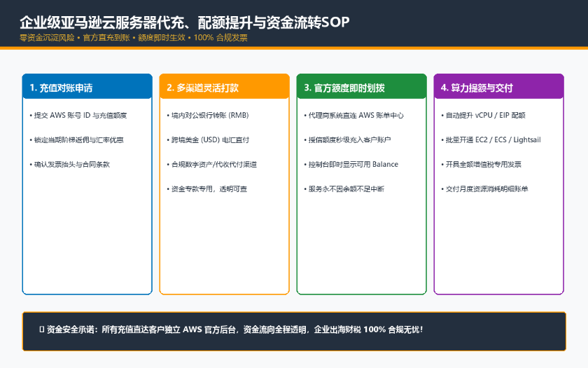The width and height of the screenshot is (588, 368).
Task: Click '锁定当期阶梯返佣与汇率优惠' bullet
Action: coord(76,140)
